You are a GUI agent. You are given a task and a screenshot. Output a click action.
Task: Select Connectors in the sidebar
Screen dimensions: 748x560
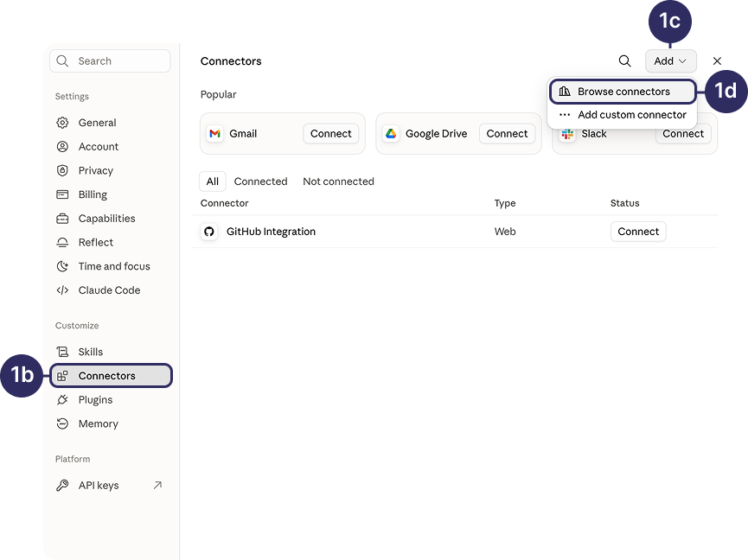[111, 376]
